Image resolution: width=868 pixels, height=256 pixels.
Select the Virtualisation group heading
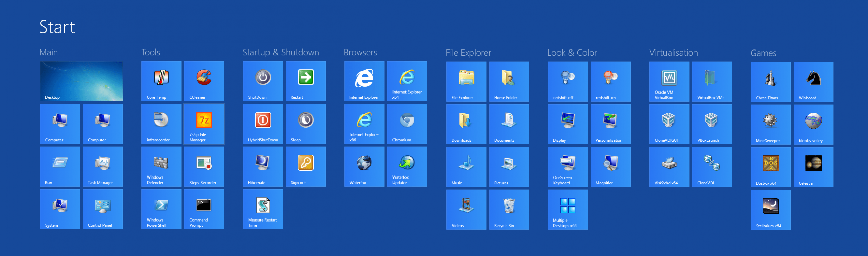673,53
